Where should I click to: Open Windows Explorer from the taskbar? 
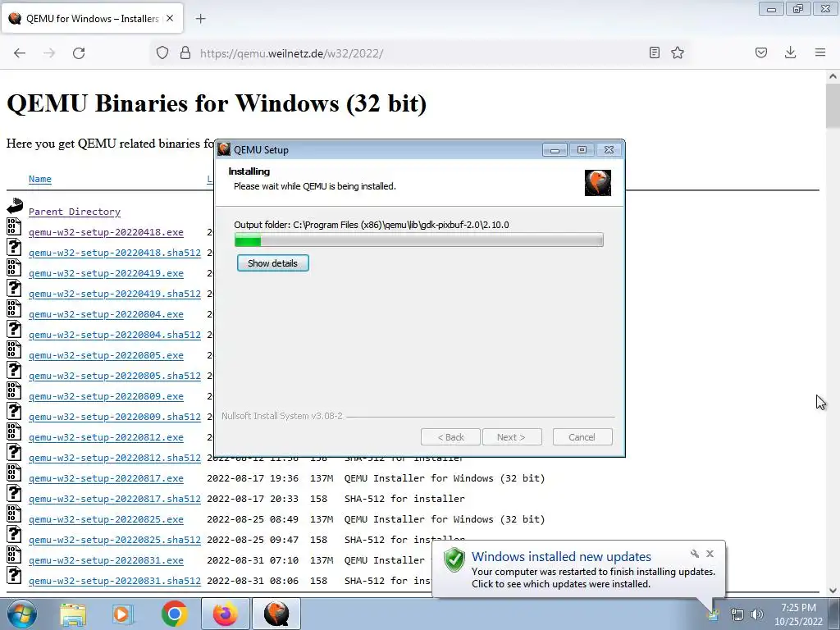(73, 614)
